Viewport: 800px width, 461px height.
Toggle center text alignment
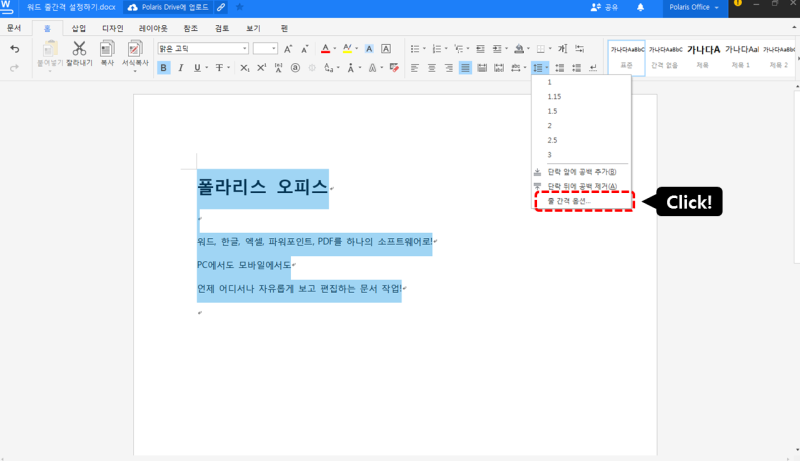[432, 68]
